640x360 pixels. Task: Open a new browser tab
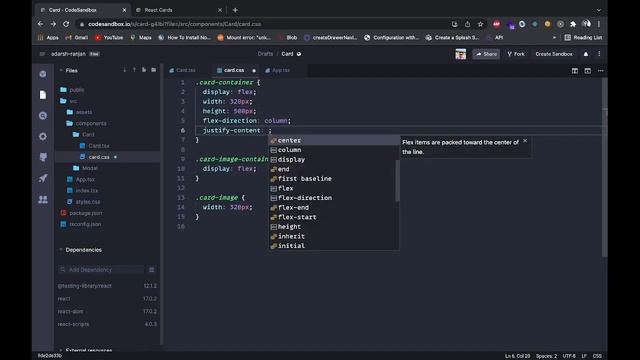click(235, 10)
